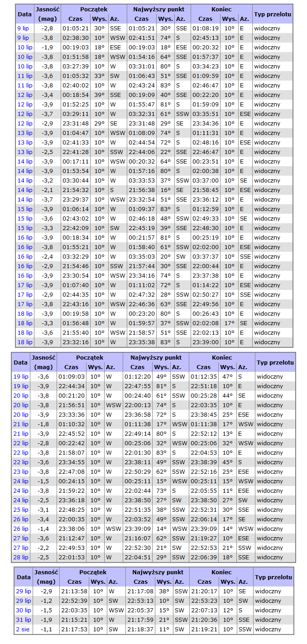Viewport: 307px width, 644px height.
Task: Open the 22 lip pass starting 23:34:55
Action: [x=21, y=462]
